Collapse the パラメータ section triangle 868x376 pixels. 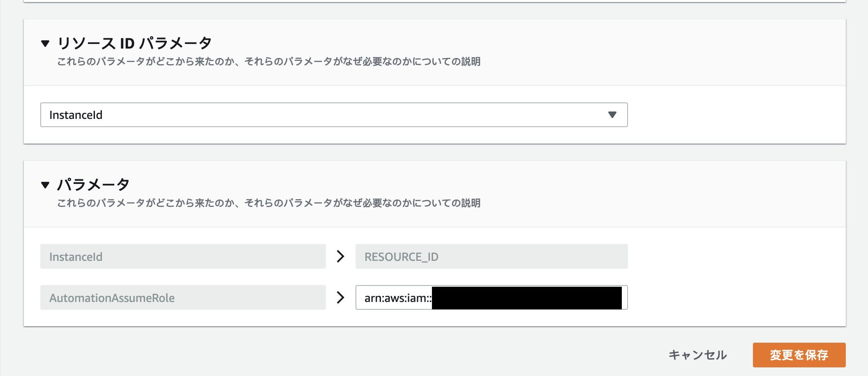tap(45, 185)
